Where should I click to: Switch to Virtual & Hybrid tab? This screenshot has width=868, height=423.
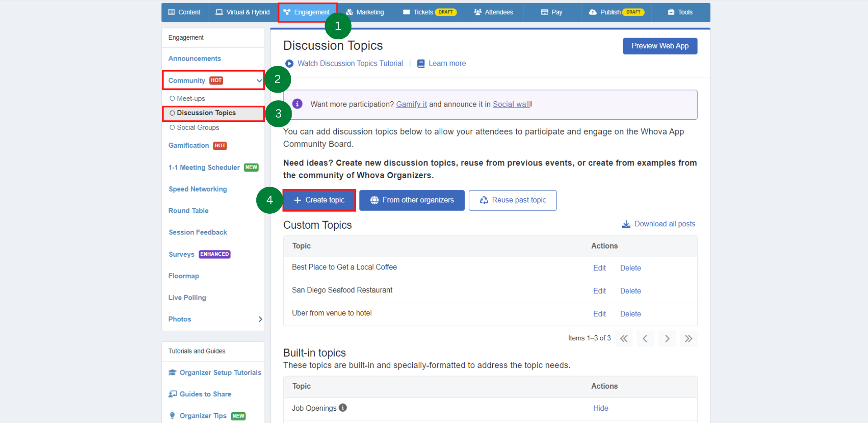[242, 12]
